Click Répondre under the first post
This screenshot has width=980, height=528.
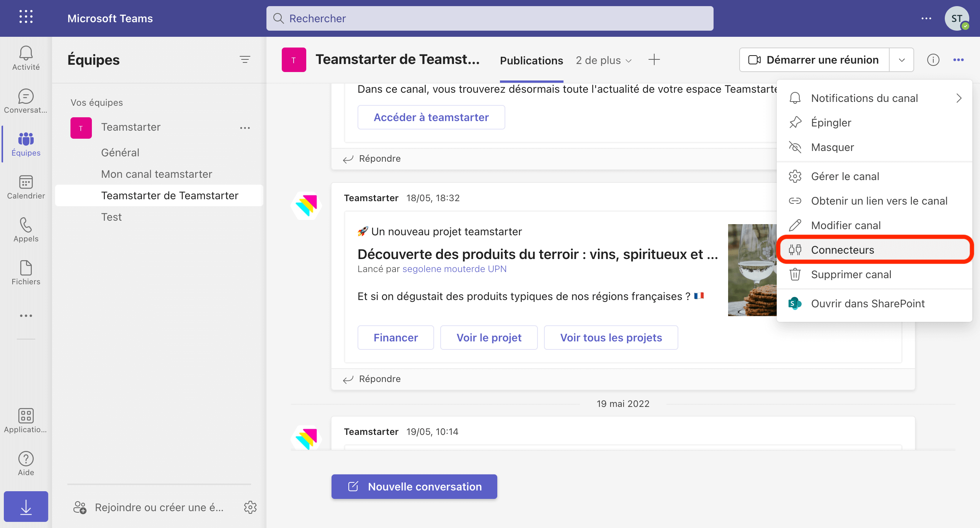click(x=372, y=159)
